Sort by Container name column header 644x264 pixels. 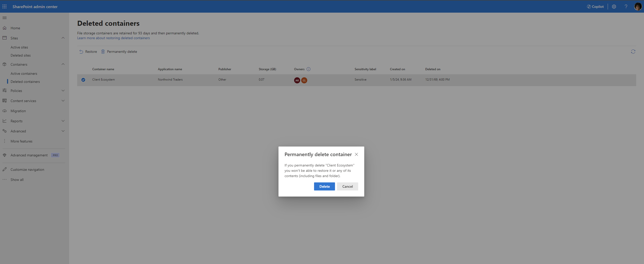[103, 69]
